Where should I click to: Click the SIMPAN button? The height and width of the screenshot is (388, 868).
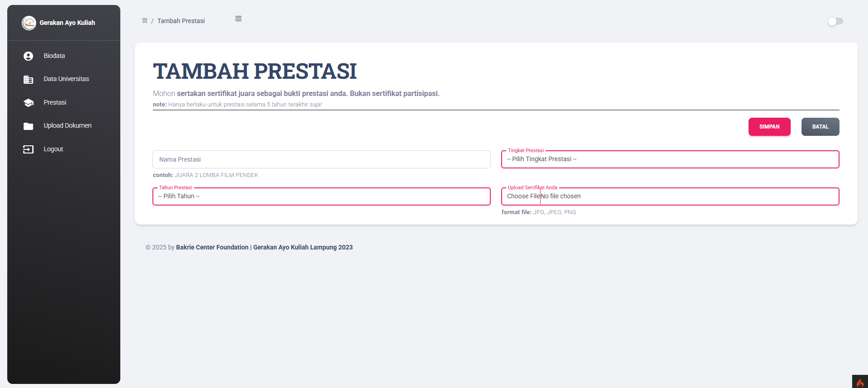[769, 127]
